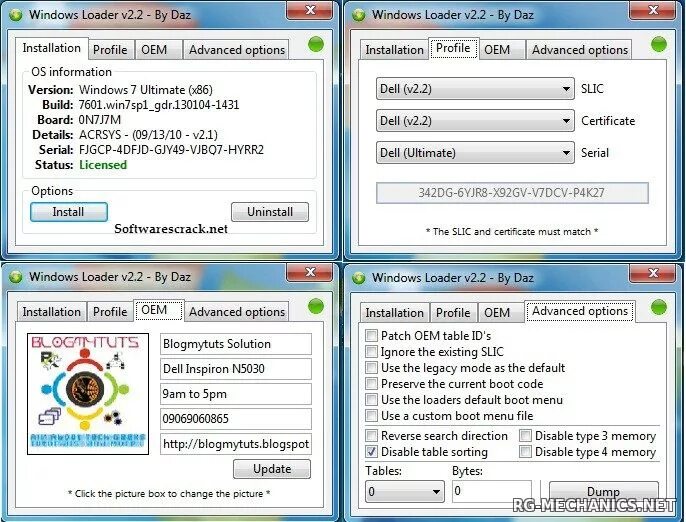Click the Update button in OEM window
The height and width of the screenshot is (522, 686).
pyautogui.click(x=272, y=469)
